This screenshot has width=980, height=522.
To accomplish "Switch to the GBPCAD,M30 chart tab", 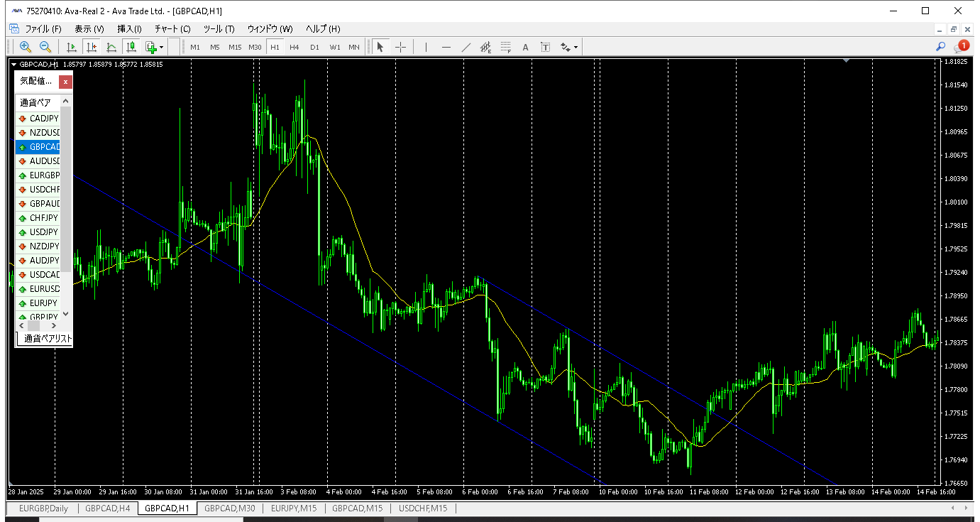I will coord(229,509).
